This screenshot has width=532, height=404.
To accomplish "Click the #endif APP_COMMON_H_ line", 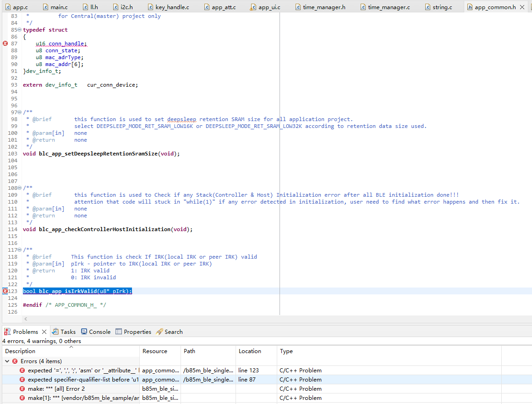I will pos(65,305).
